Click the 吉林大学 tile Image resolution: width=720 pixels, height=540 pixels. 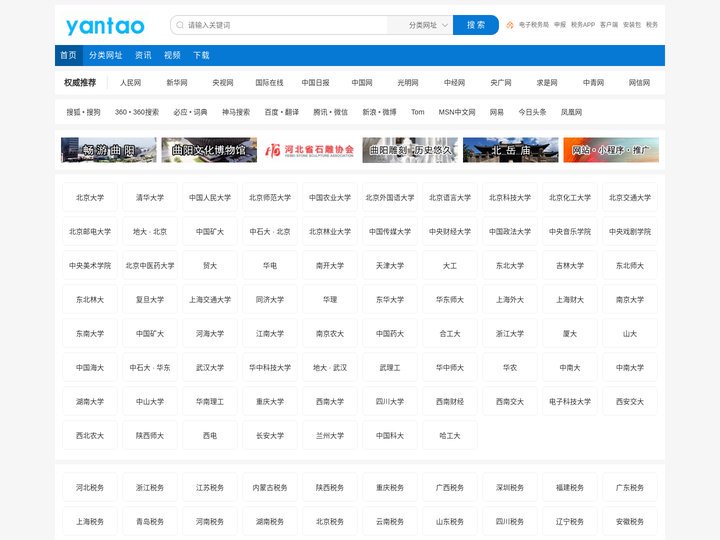570,265
